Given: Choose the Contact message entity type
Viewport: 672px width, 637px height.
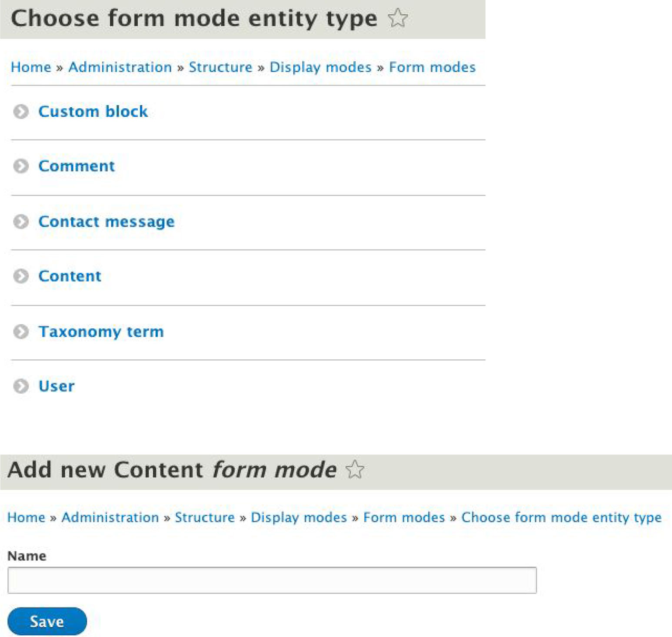Looking at the screenshot, I should click(106, 222).
